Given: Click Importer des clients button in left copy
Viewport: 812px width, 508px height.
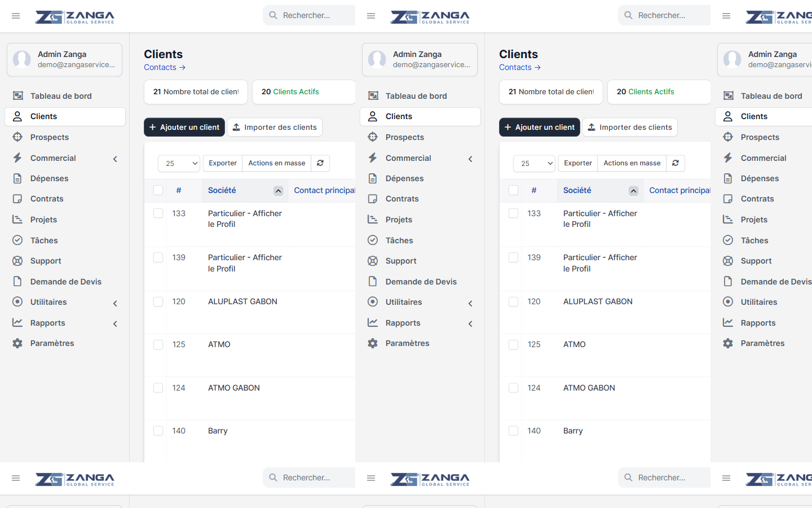Looking at the screenshot, I should (275, 128).
